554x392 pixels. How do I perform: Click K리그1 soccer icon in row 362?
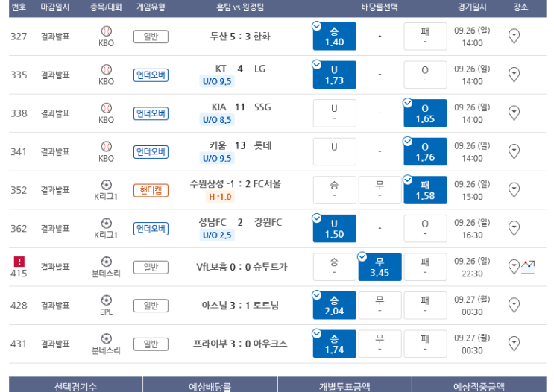[107, 223]
